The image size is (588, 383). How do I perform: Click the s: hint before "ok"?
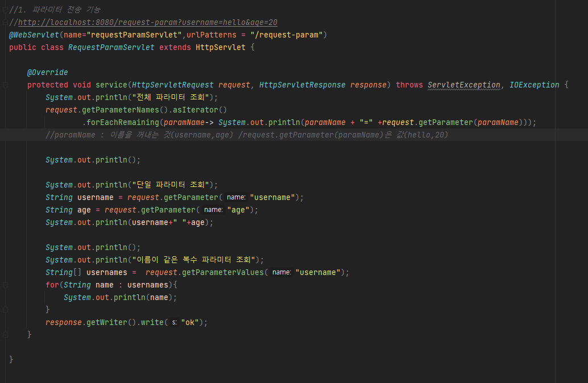click(x=175, y=323)
